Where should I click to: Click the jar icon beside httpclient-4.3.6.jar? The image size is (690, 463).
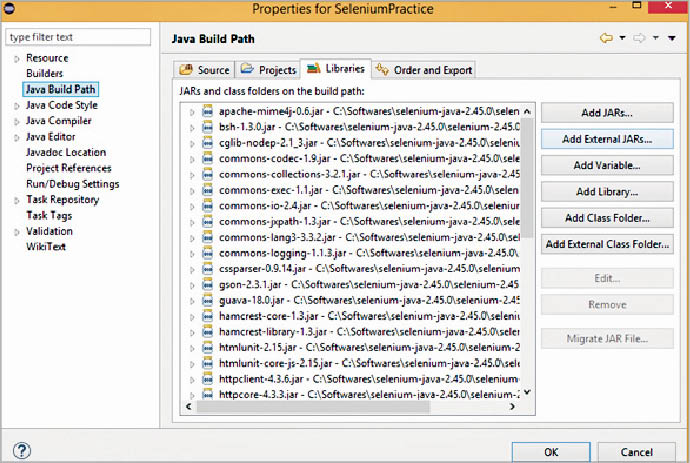tap(207, 377)
